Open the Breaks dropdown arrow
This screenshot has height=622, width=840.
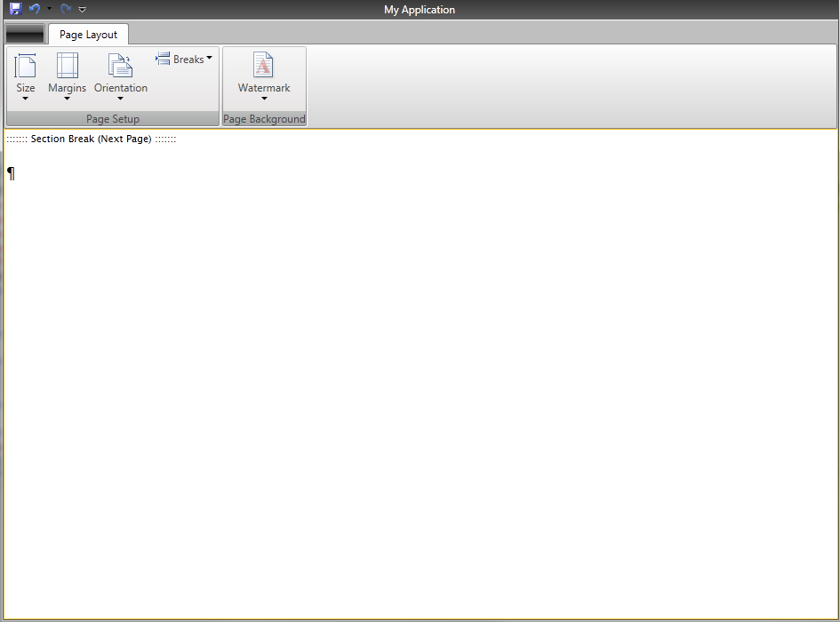(x=210, y=58)
